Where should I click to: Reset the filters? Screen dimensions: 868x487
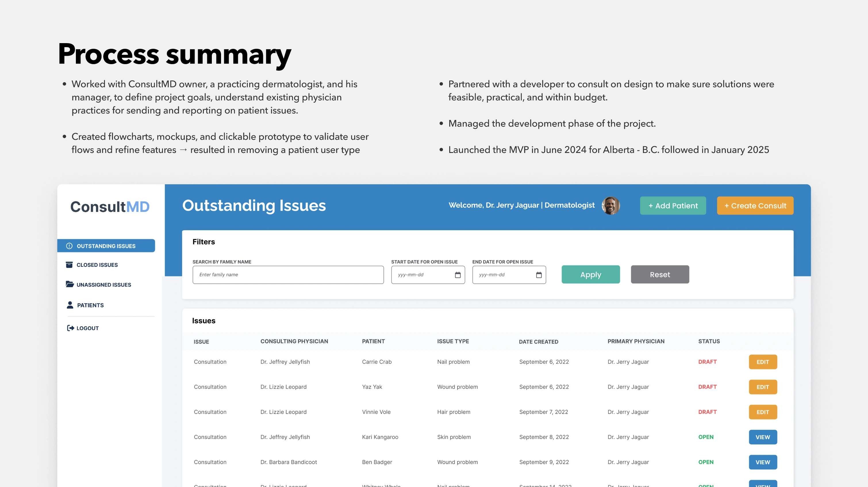point(659,274)
